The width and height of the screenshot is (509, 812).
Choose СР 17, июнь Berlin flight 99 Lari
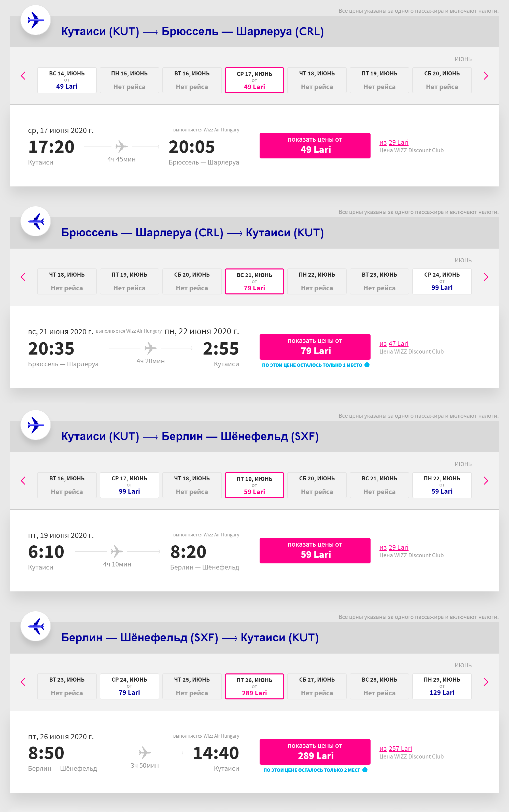click(x=129, y=485)
